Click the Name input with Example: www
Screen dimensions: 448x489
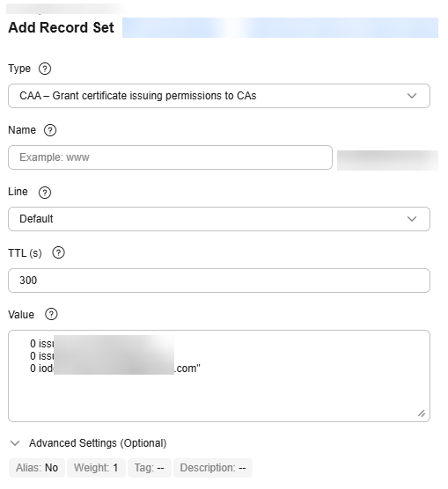tap(170, 157)
